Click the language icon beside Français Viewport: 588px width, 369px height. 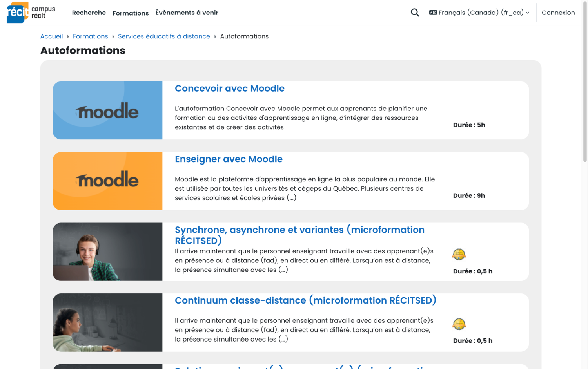tap(433, 13)
